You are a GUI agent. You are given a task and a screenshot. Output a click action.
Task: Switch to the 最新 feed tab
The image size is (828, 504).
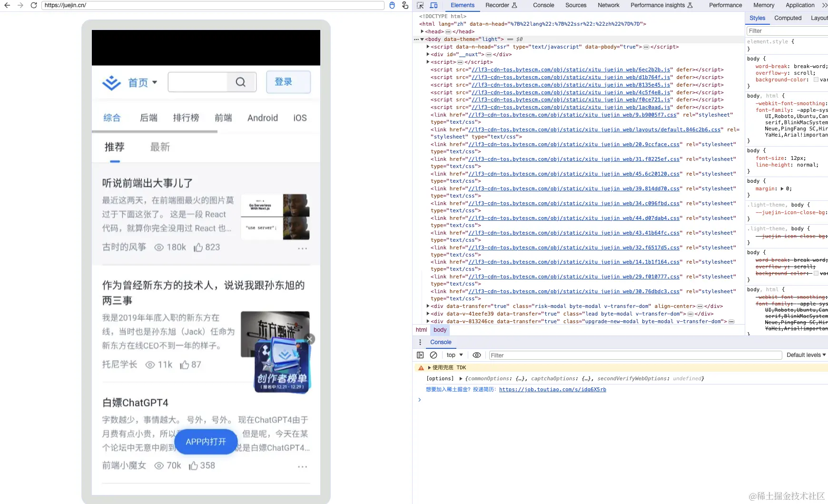click(160, 147)
